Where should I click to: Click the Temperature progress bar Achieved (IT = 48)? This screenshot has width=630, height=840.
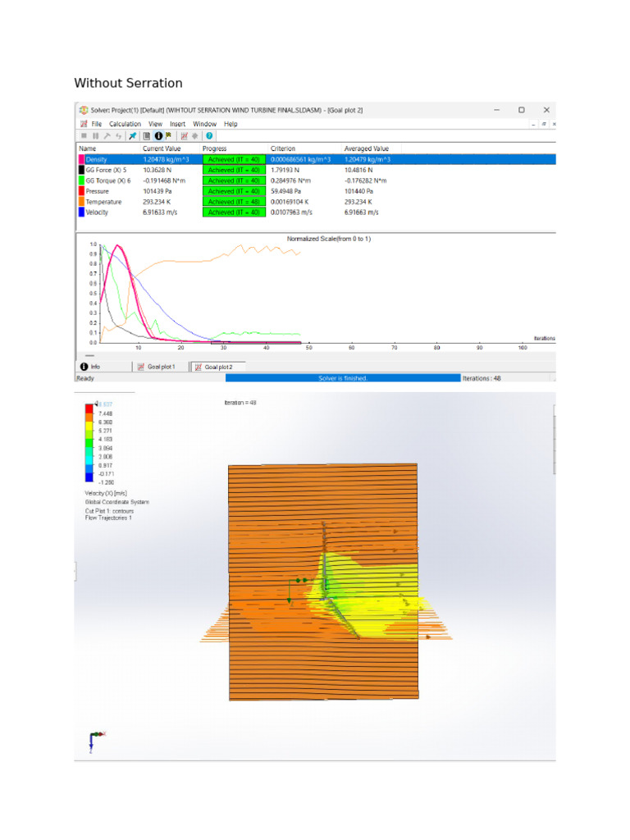coord(234,202)
